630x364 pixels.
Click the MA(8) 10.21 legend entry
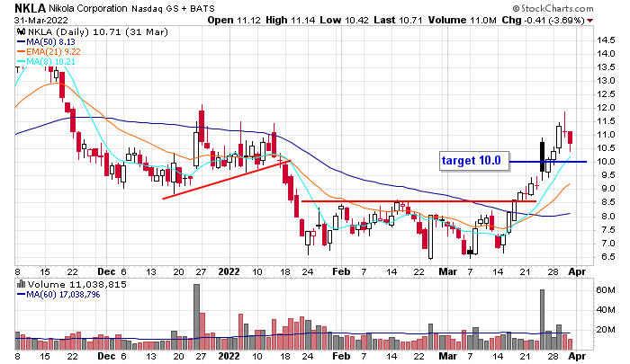[x=46, y=62]
